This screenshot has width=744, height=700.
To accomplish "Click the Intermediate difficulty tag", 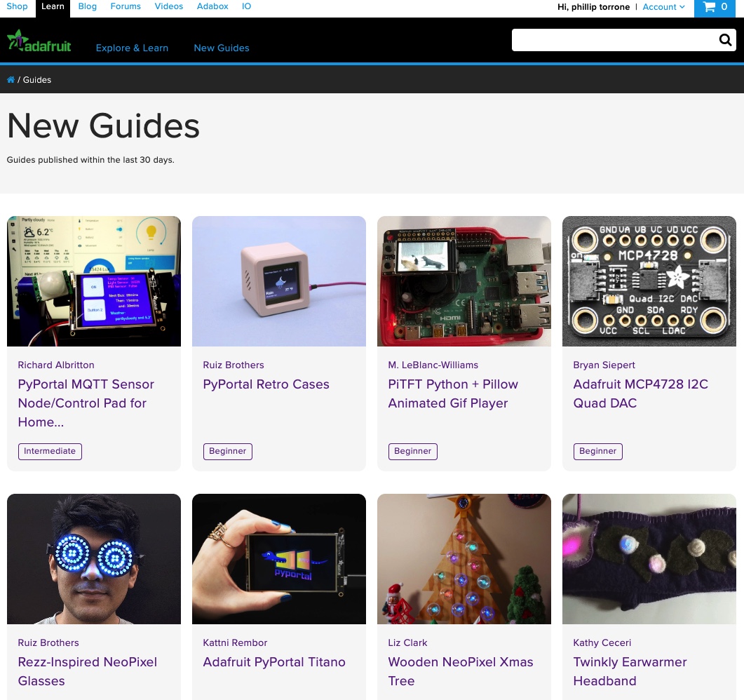I will 50,451.
